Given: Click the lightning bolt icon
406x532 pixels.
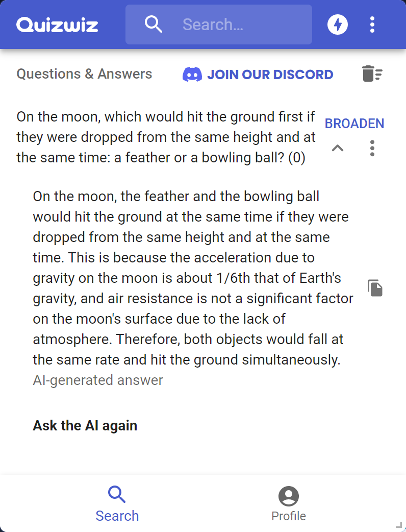Looking at the screenshot, I should tap(338, 25).
